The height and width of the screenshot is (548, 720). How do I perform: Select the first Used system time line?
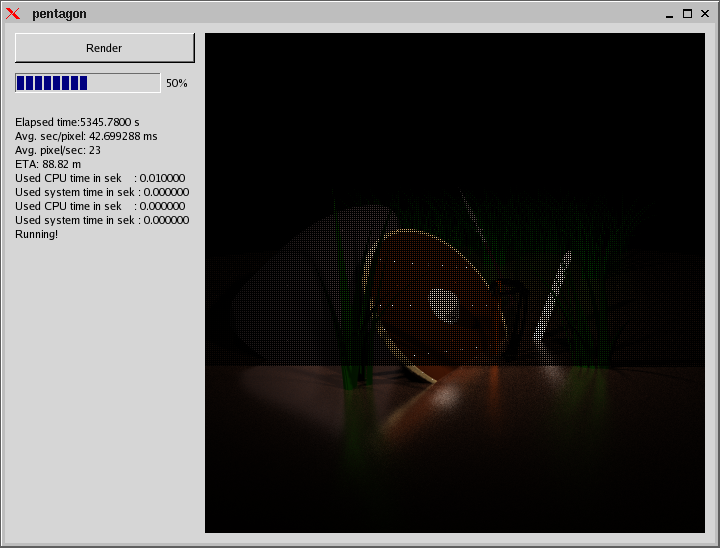click(102, 192)
